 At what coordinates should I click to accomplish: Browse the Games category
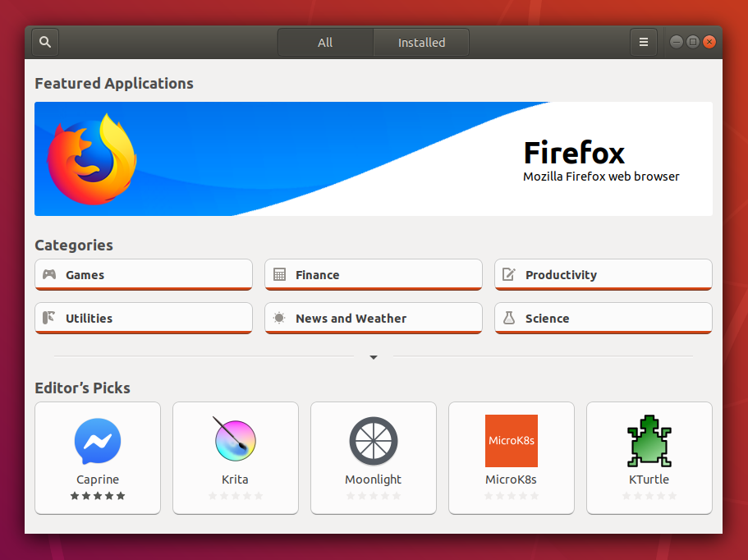tap(144, 275)
